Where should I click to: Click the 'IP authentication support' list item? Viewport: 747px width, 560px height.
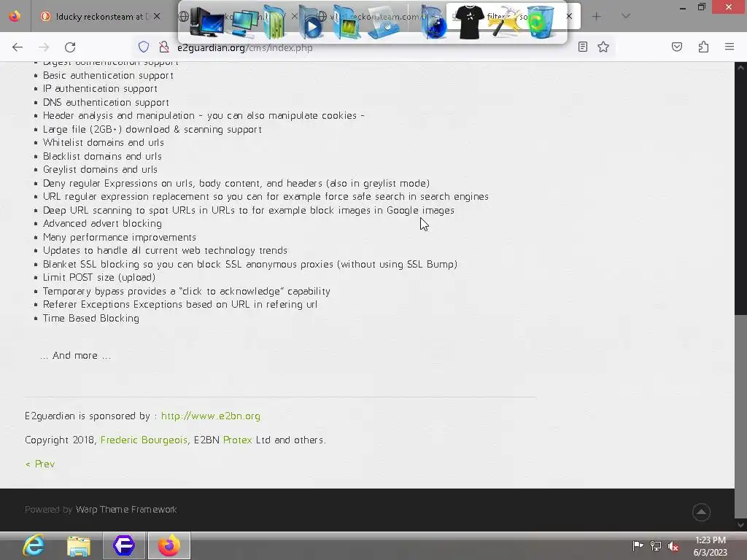100,88
